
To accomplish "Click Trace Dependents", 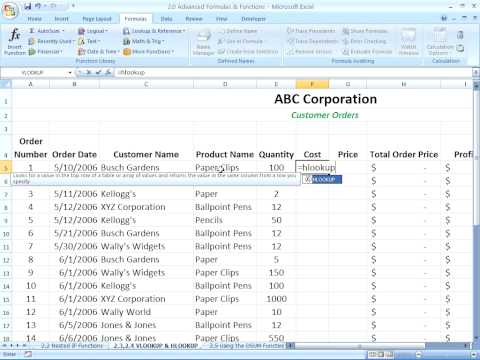I will (312, 41).
